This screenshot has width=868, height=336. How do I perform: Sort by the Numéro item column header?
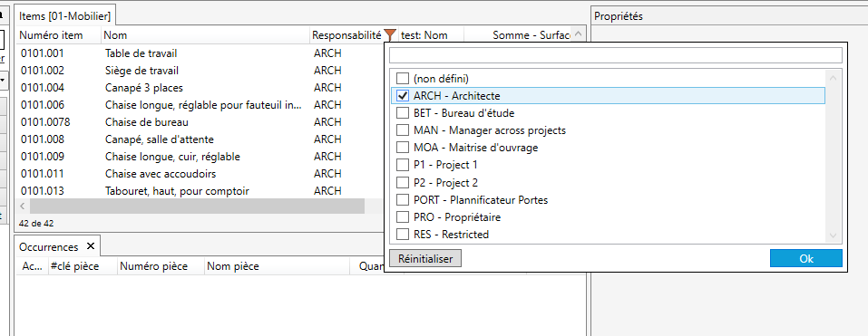[x=51, y=35]
